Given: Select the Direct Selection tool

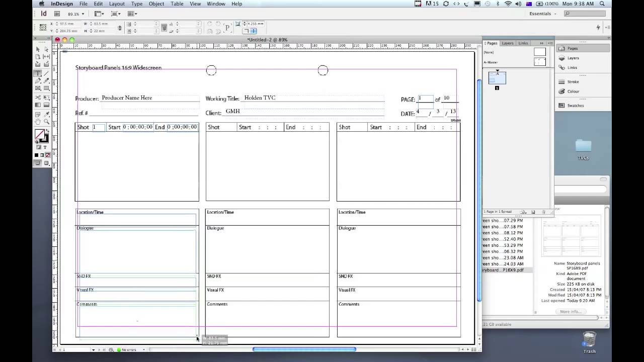Looking at the screenshot, I should [46, 49].
